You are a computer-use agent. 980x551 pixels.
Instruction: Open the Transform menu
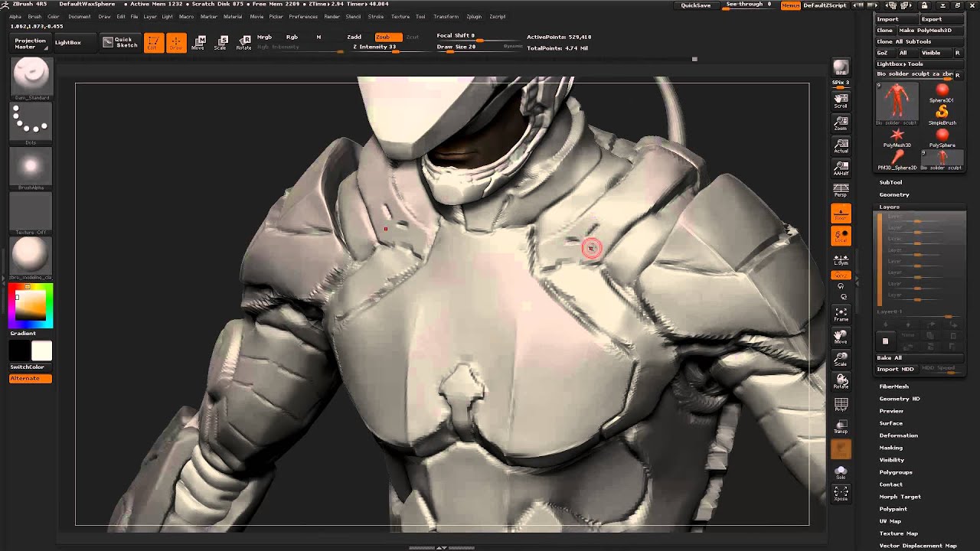[x=446, y=16]
